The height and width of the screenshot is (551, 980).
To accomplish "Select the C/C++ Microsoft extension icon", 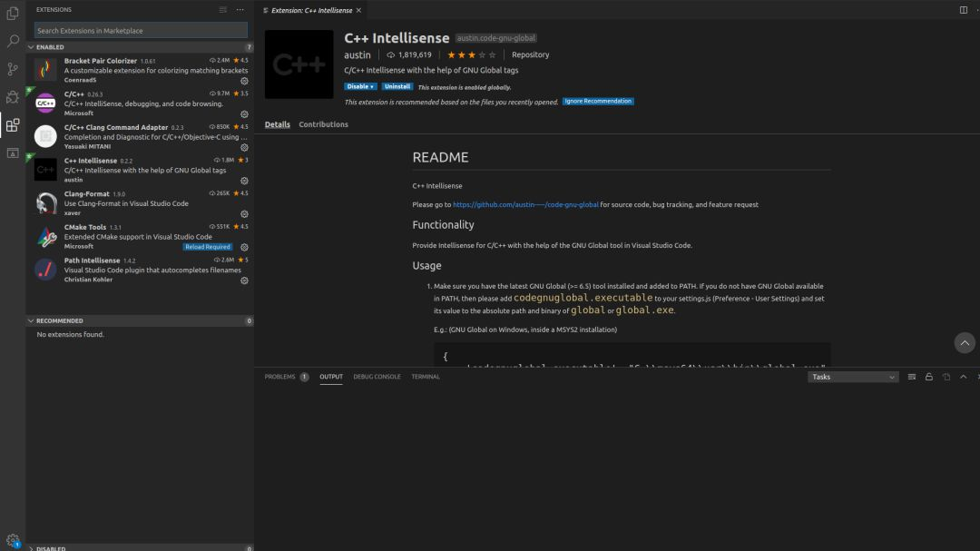I will [x=45, y=103].
